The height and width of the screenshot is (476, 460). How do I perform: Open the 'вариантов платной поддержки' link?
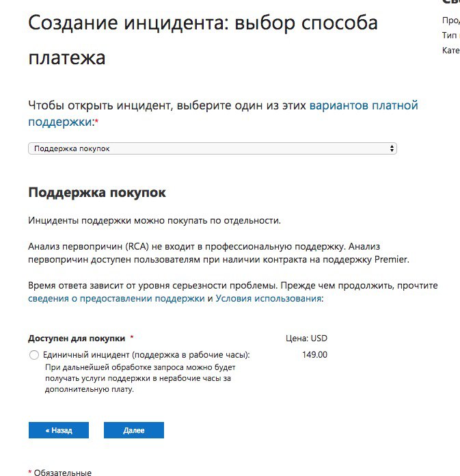363,105
